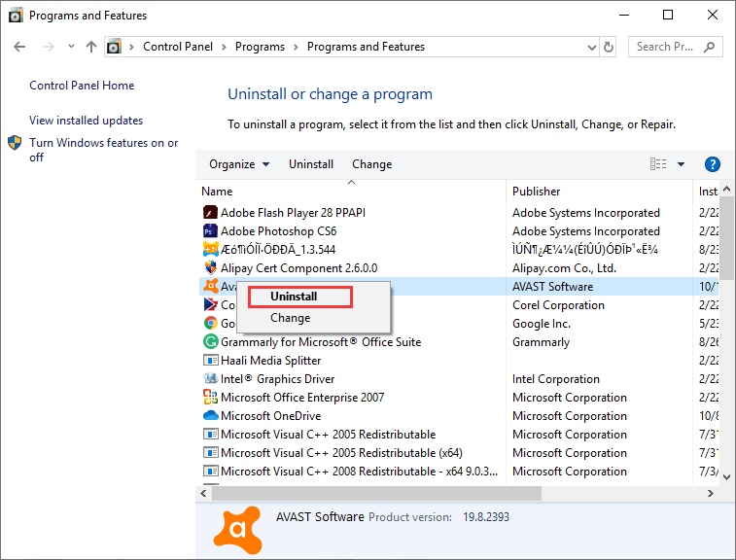Click the Programs and Features breadcrumb segment

click(x=366, y=47)
